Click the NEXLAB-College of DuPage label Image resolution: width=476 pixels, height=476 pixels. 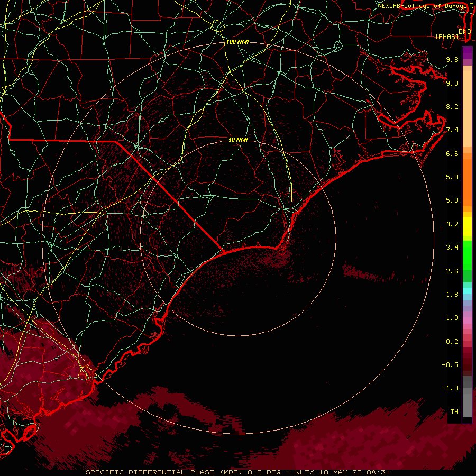(422, 6)
